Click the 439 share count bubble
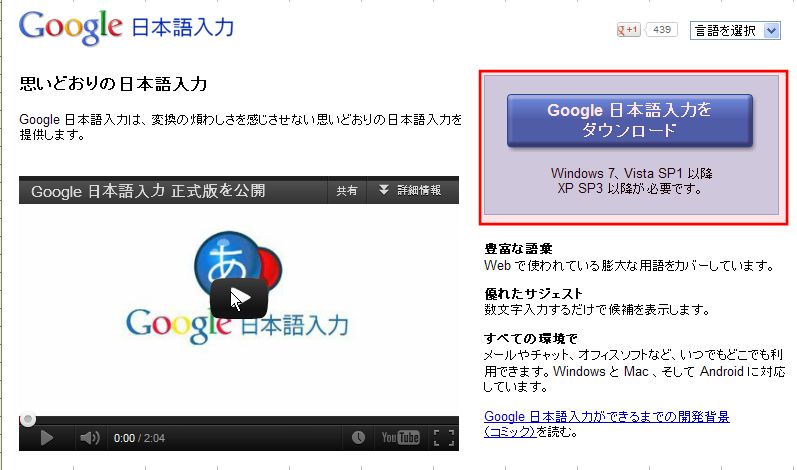 [661, 30]
